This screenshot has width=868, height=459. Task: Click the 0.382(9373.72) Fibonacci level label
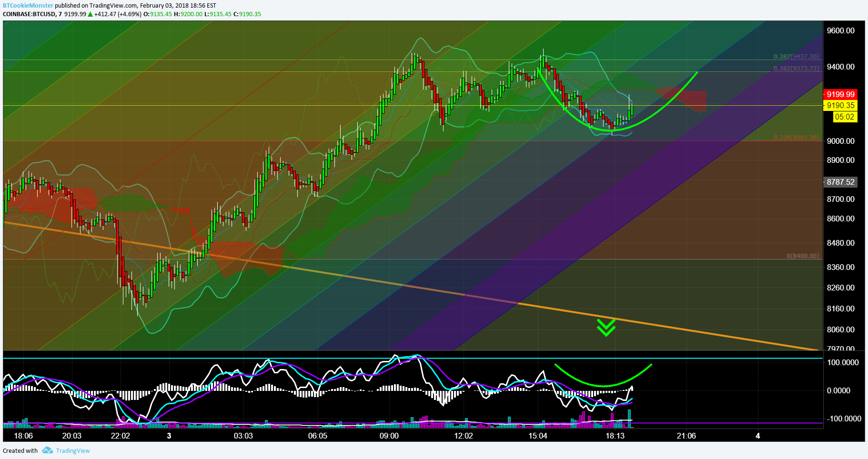pos(796,68)
